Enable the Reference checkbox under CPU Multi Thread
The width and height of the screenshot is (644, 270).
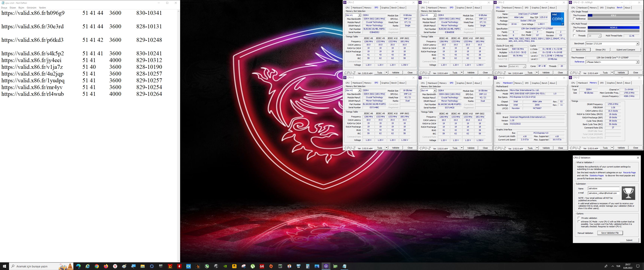[x=574, y=31]
